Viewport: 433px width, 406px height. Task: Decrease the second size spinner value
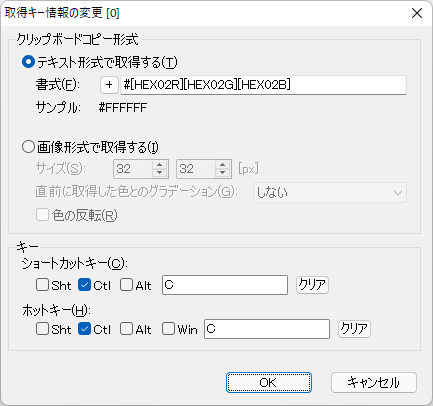click(222, 173)
